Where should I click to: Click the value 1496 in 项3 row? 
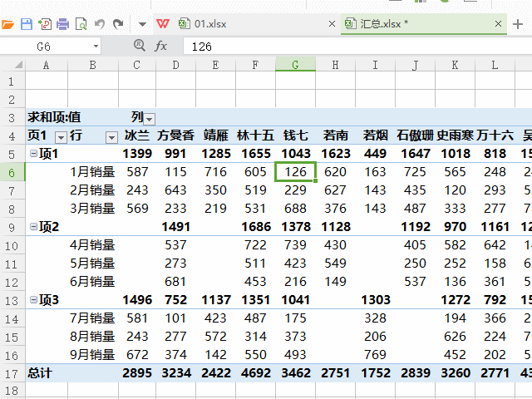(x=137, y=300)
